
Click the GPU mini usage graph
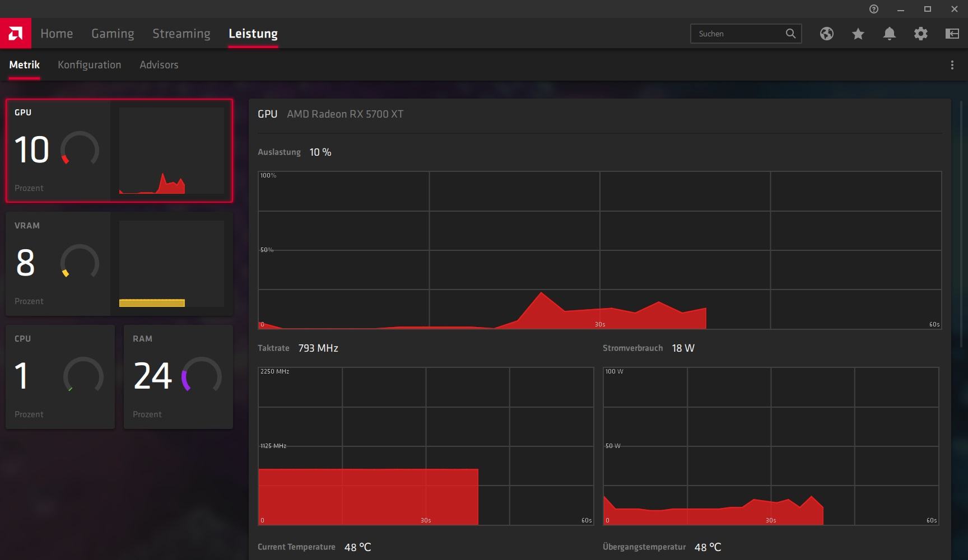click(171, 151)
